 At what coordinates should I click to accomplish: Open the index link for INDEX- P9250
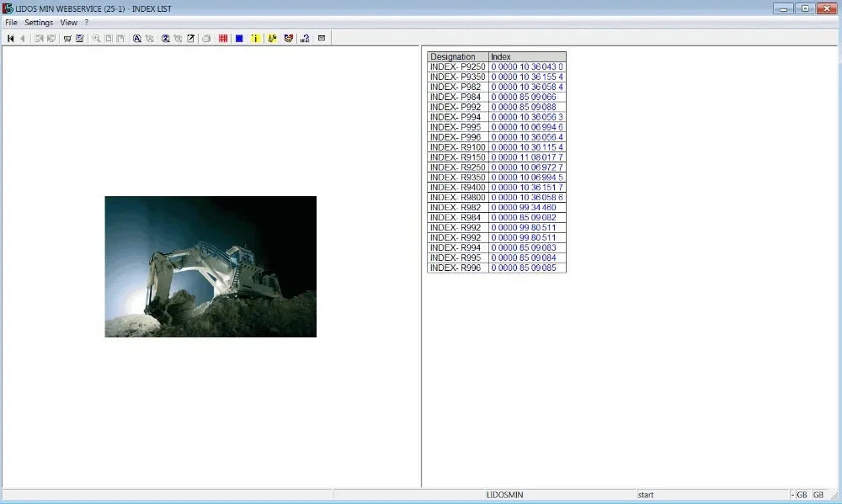click(527, 66)
